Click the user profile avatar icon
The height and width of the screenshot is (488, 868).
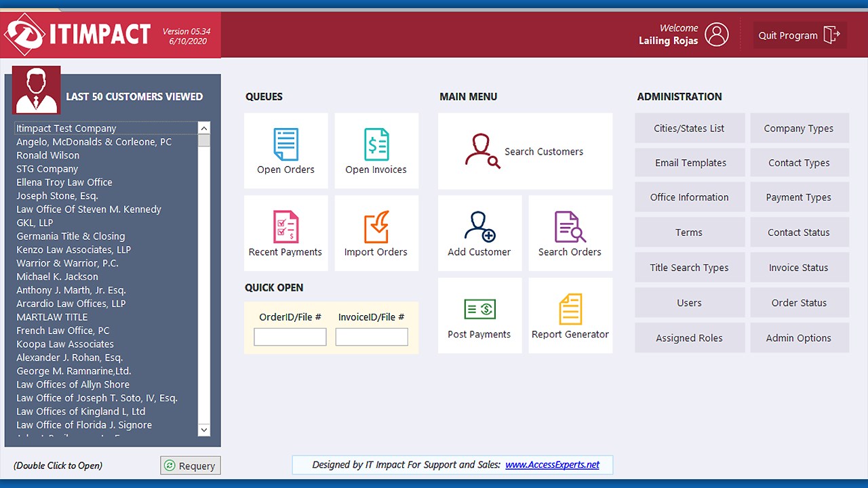point(716,35)
